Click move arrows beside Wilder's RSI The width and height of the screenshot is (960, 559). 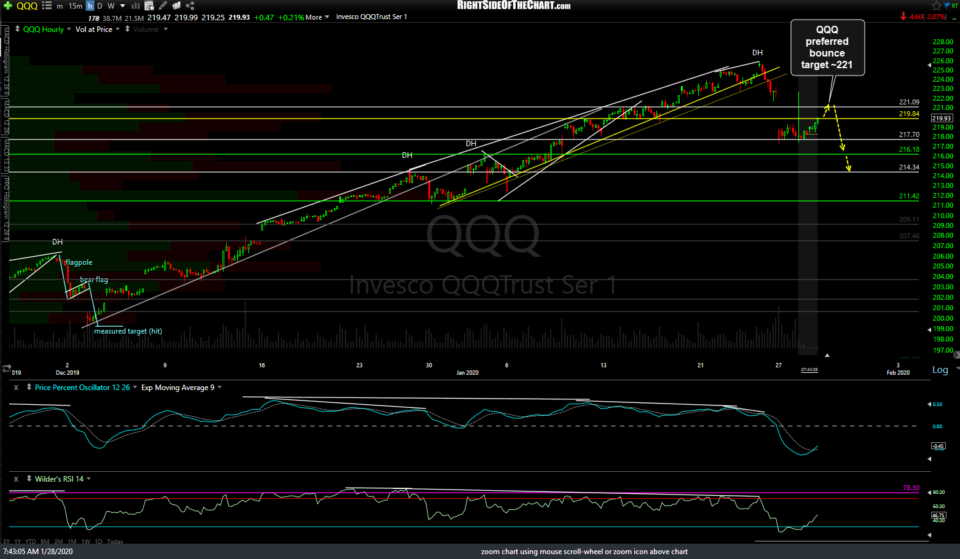29,478
